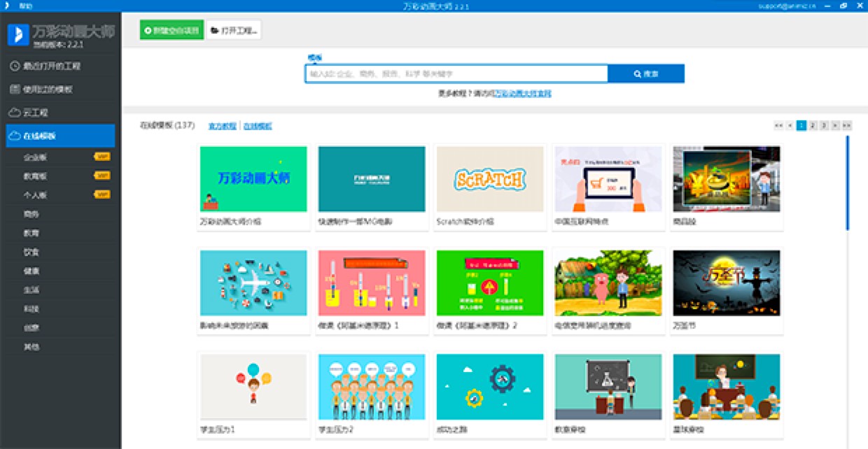The width and height of the screenshot is (868, 449).
Task: Click the clock icon beside 最近打开的工程
Action: coord(15,66)
